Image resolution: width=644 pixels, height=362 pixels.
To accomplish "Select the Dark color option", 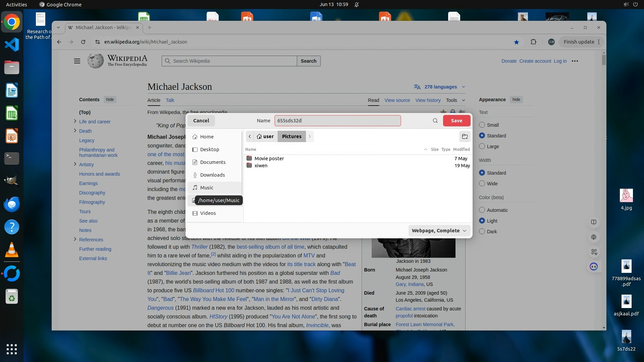I will tap(482, 232).
